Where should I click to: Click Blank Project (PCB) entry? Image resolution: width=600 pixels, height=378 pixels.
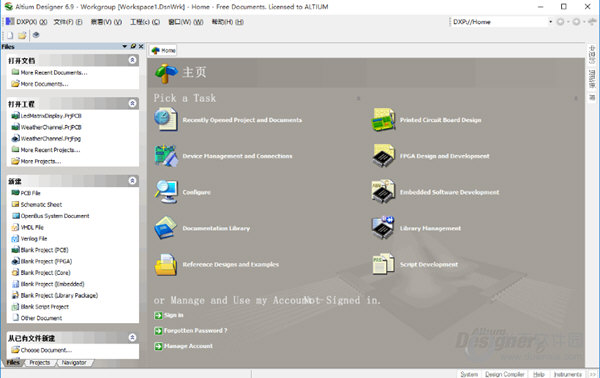(x=44, y=250)
